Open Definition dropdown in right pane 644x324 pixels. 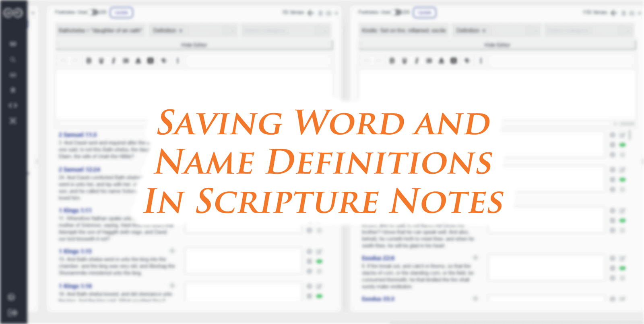point(496,31)
